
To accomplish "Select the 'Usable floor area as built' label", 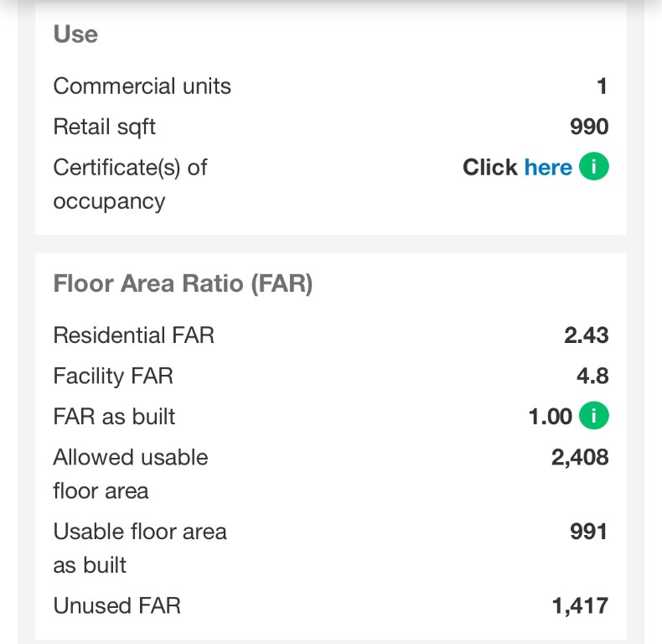I will pyautogui.click(x=140, y=548).
